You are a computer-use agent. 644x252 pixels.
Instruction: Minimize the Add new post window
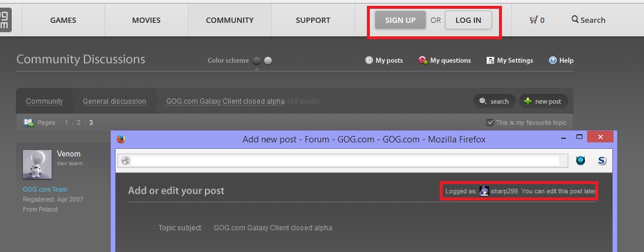pos(564,138)
